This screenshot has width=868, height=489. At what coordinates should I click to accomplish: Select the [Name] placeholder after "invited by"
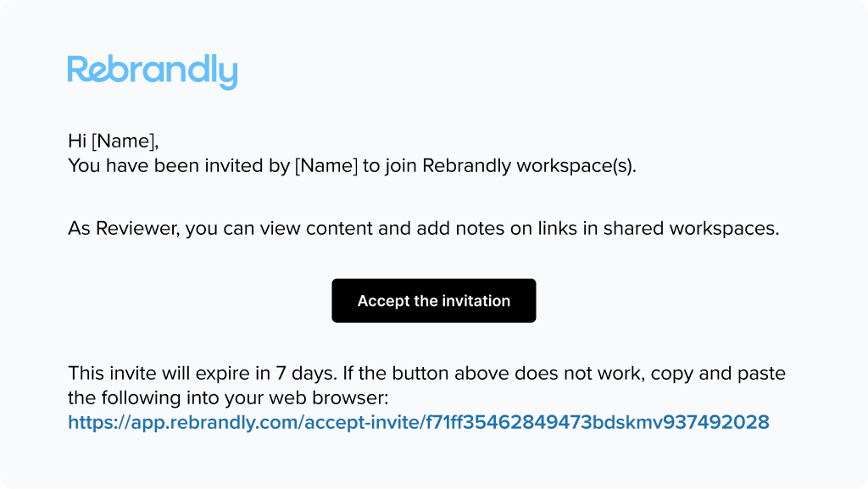point(326,165)
